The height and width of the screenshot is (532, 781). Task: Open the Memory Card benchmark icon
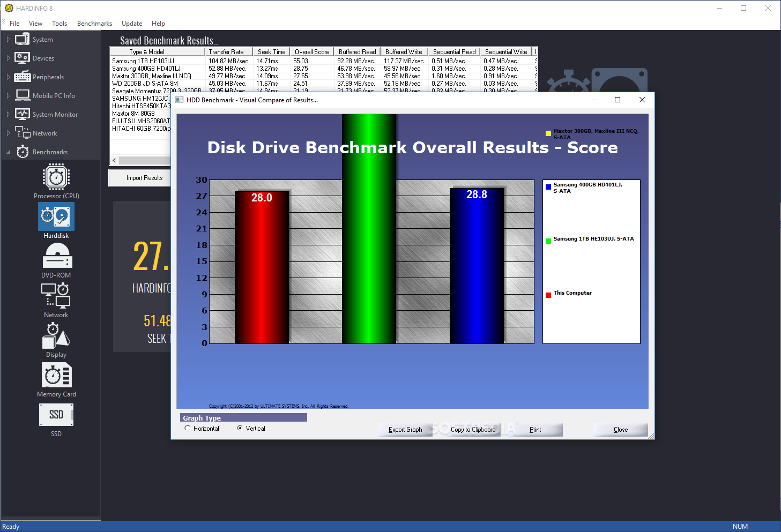click(x=56, y=375)
